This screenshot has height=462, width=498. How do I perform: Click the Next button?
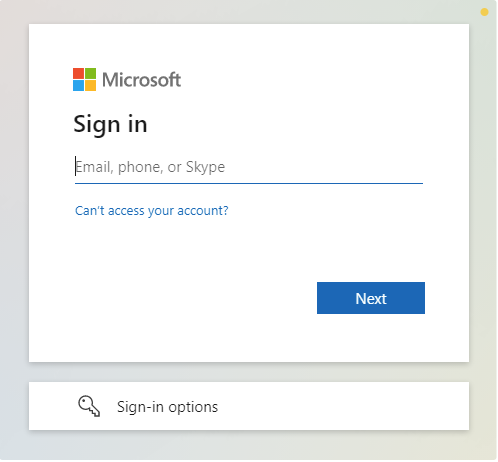coord(371,298)
